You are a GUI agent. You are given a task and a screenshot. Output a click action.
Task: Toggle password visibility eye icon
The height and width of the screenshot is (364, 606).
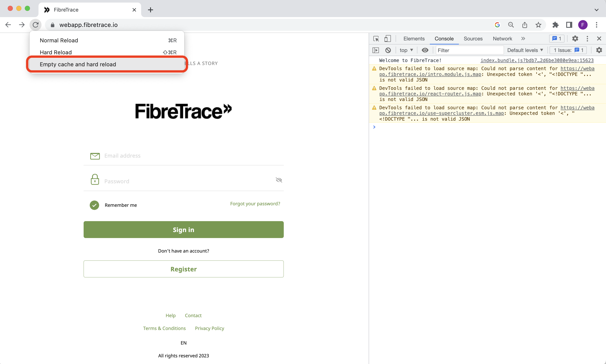click(279, 180)
